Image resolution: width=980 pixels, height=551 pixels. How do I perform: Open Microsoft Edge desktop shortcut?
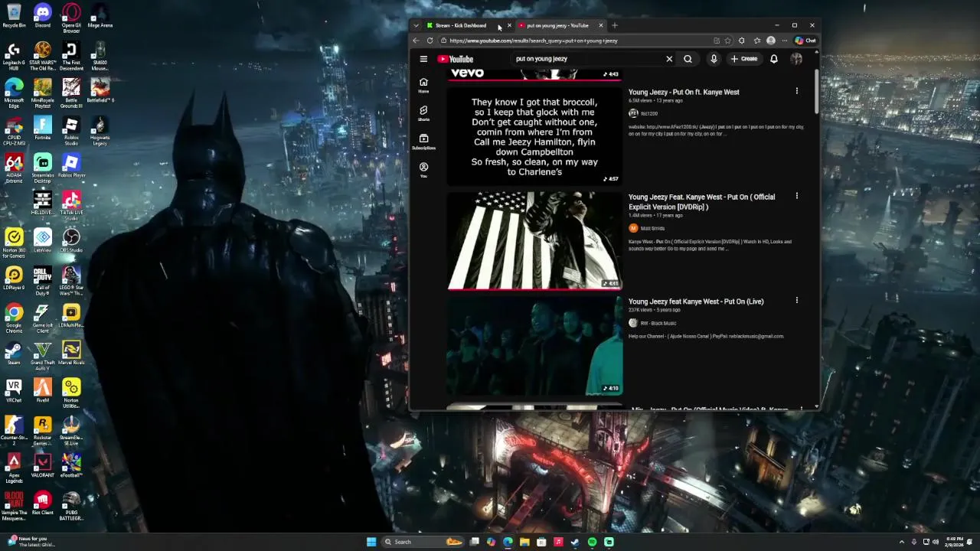click(x=14, y=93)
